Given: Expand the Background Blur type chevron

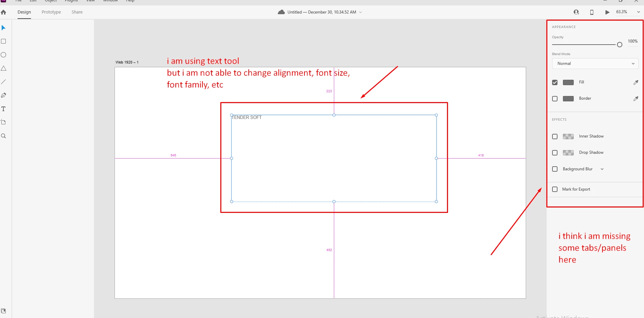Looking at the screenshot, I should click(x=602, y=169).
